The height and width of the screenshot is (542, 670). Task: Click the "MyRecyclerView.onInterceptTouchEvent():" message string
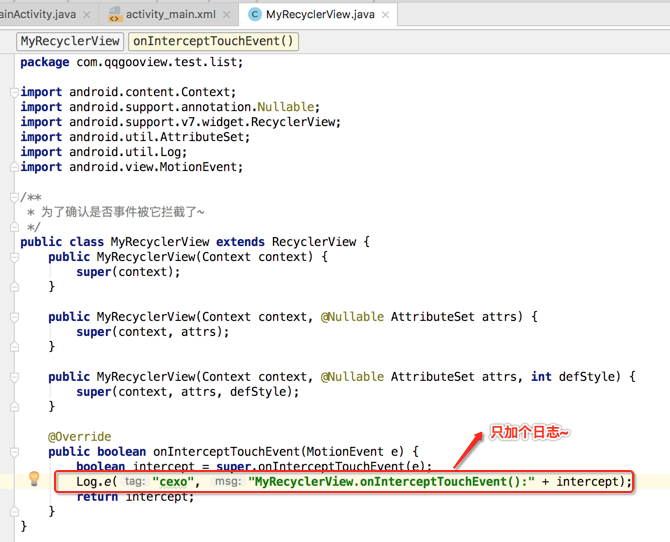[x=391, y=482]
